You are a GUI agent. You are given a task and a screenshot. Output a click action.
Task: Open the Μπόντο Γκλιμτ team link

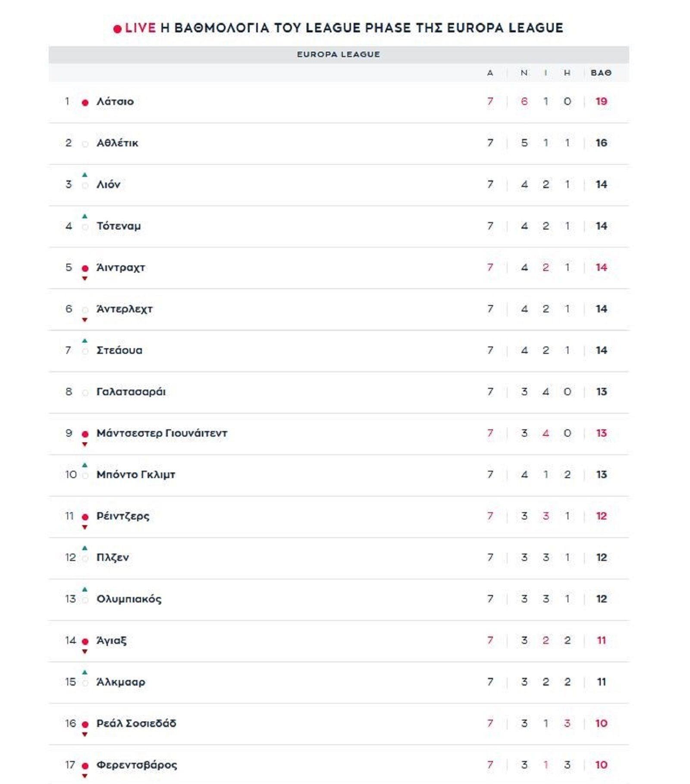[x=136, y=475]
